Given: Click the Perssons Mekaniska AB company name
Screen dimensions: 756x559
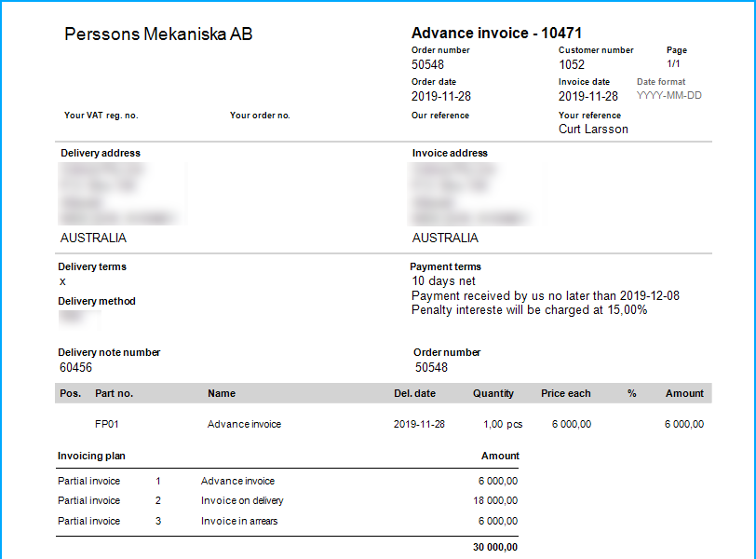Looking at the screenshot, I should tap(158, 34).
